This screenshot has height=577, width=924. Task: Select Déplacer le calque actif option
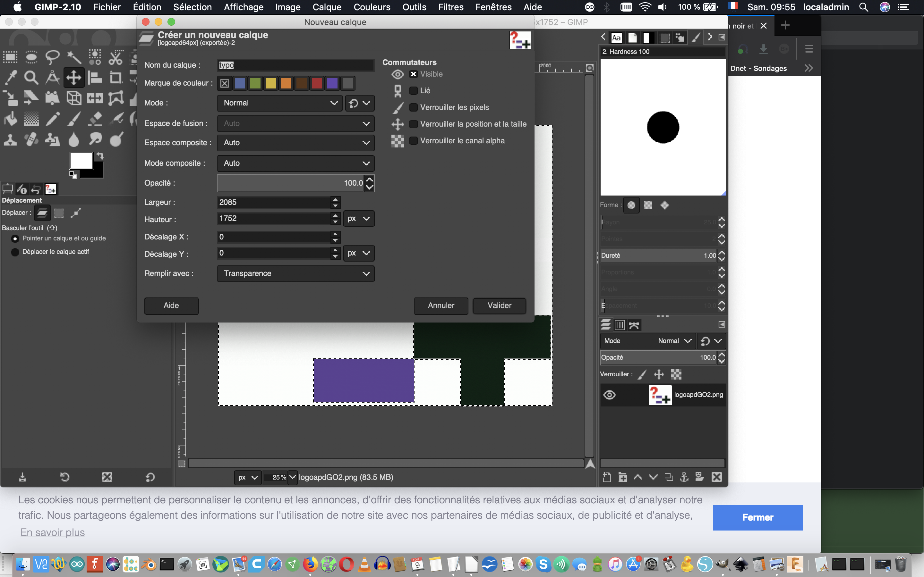(x=15, y=252)
